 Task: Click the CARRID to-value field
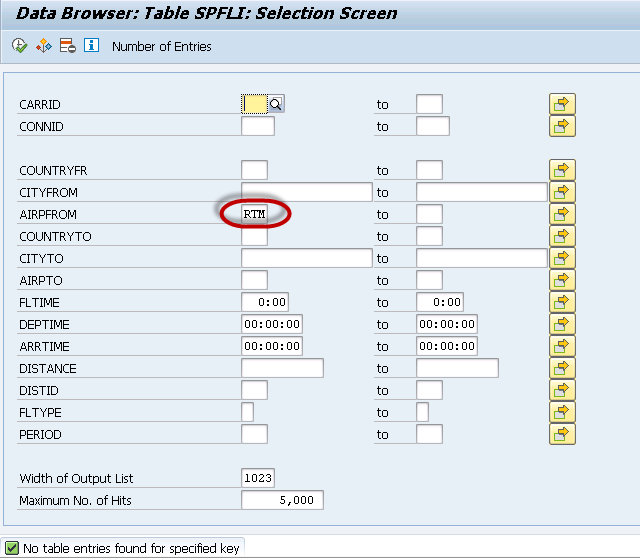click(429, 104)
